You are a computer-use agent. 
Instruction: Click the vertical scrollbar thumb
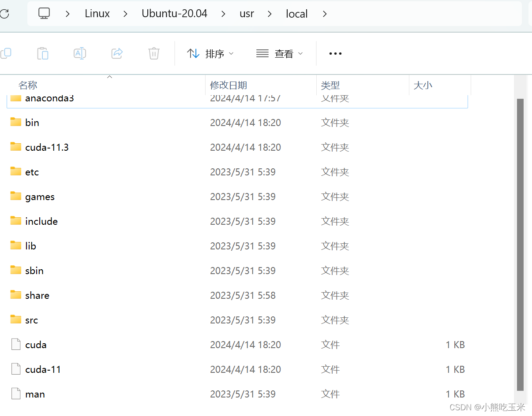520,245
